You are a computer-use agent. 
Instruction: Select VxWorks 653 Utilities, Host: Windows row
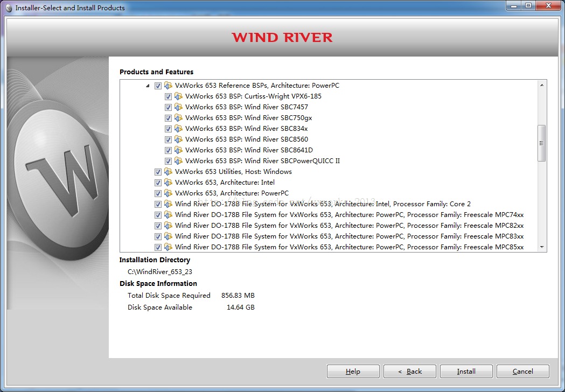point(233,172)
